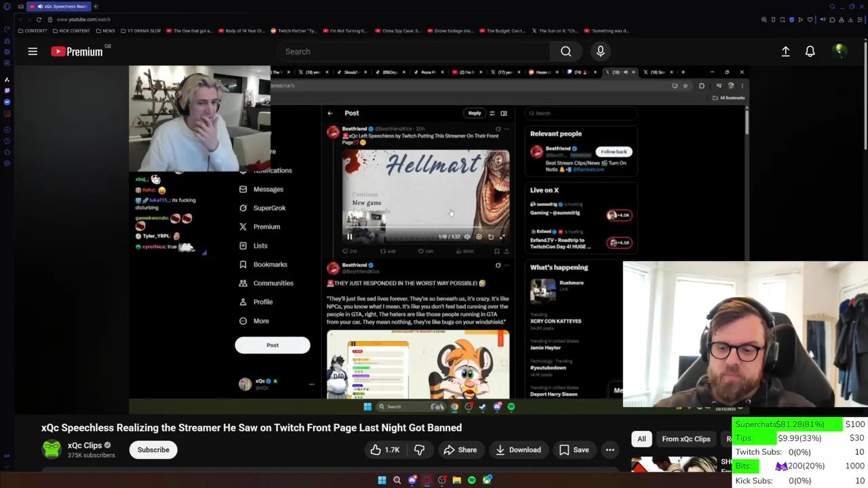Click Windows Start button on the taskbar
Viewport: 868px width, 488px height.
click(x=382, y=481)
